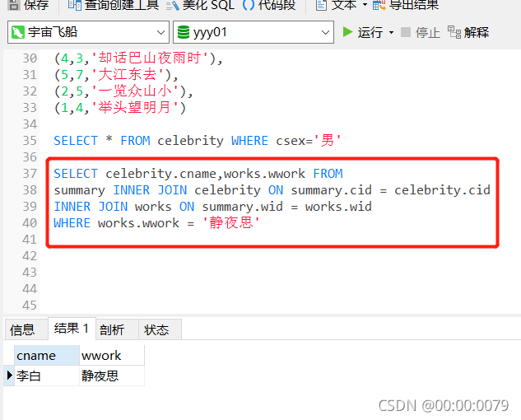
Task: Click the string '却话巴山夜雨时' on line 30
Action: (150, 58)
